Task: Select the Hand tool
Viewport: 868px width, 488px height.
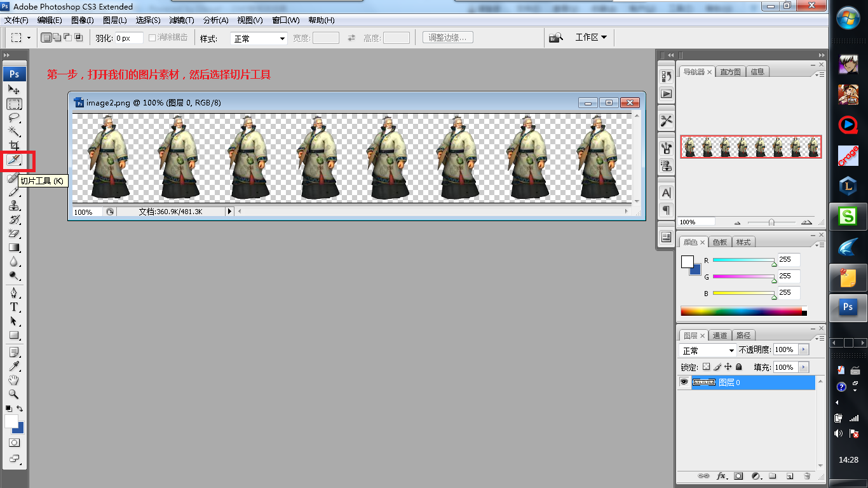Action: 14,381
